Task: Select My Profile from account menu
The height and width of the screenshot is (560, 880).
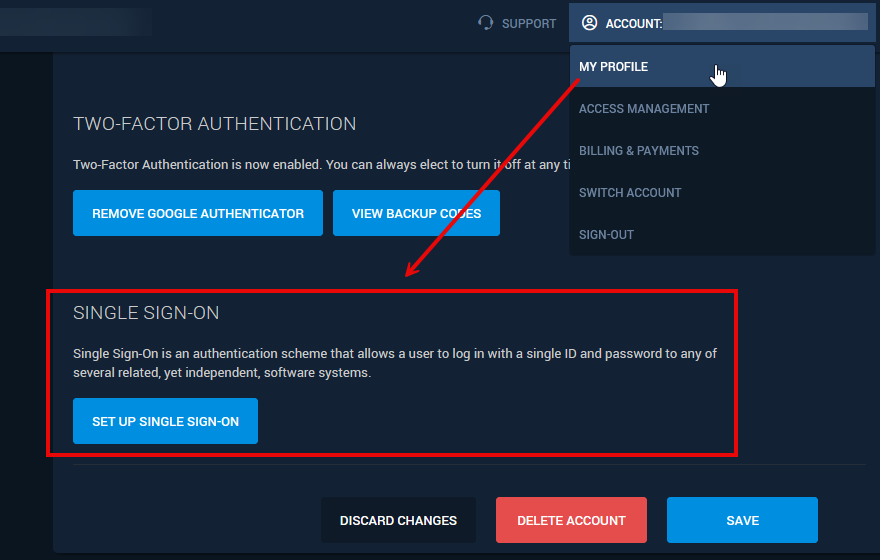Action: [614, 67]
